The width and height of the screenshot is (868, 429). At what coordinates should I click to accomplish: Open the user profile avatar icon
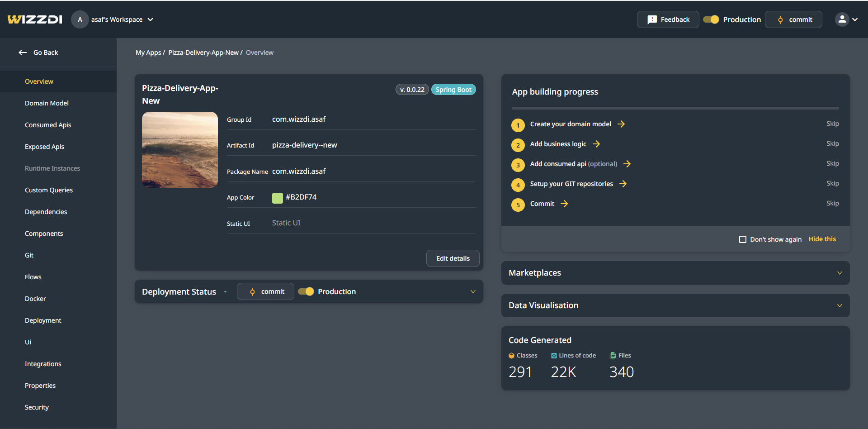(842, 19)
